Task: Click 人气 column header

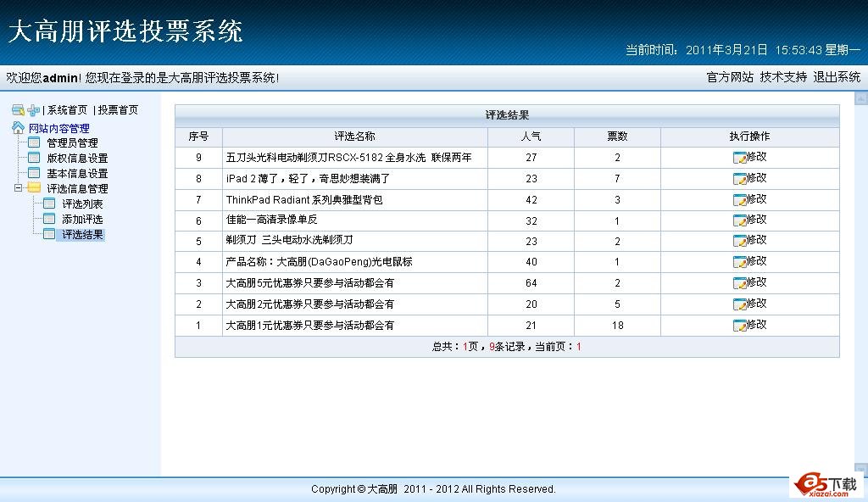Action: coord(531,137)
